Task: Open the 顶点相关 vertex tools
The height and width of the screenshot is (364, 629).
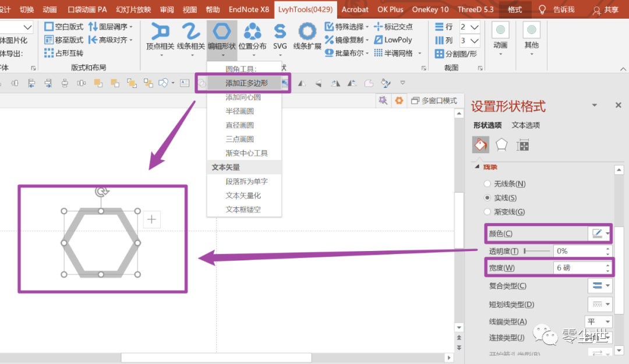Action: pyautogui.click(x=160, y=36)
